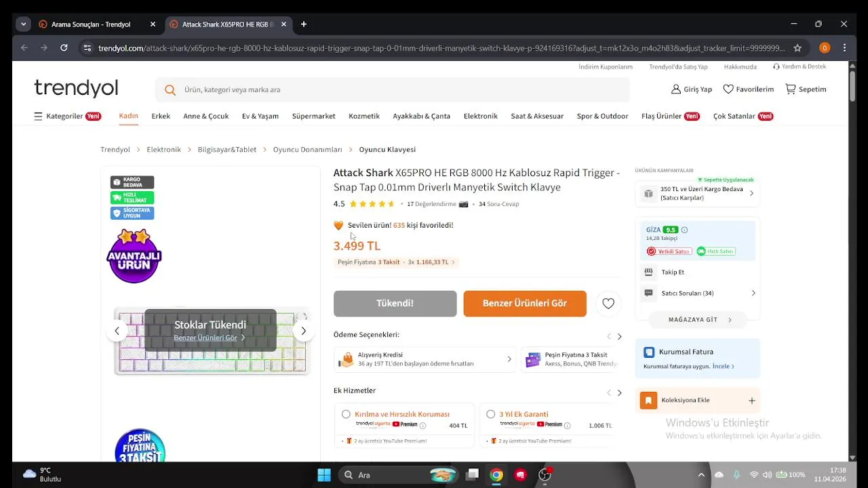Go back in browser history

click(x=24, y=48)
